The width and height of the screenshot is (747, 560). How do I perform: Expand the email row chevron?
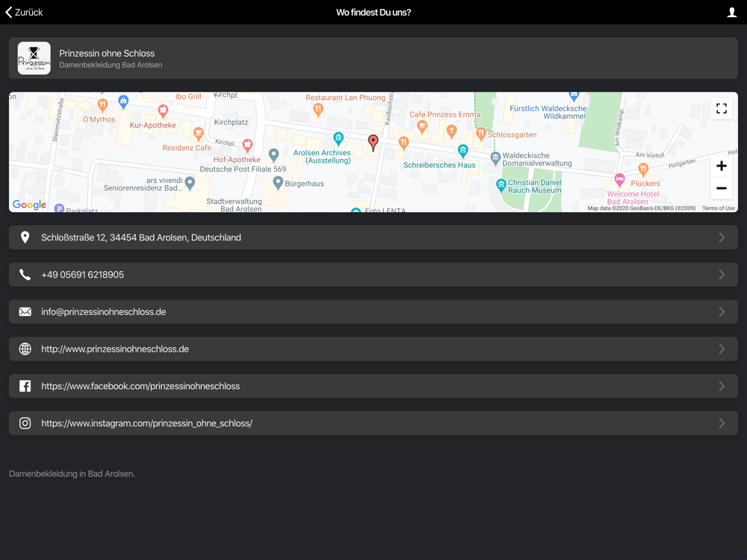tap(722, 311)
